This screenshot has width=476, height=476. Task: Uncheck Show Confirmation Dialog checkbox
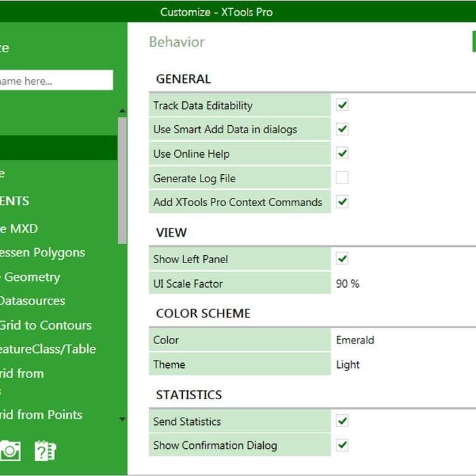pos(342,445)
